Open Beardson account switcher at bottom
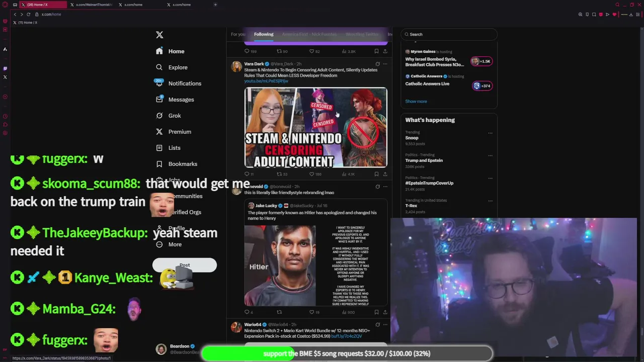The height and width of the screenshot is (362, 644). tap(178, 349)
